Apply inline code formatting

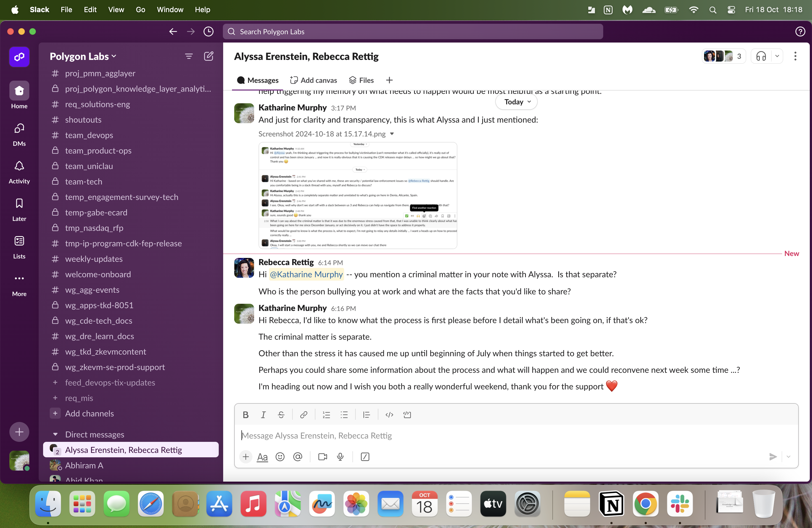389,415
